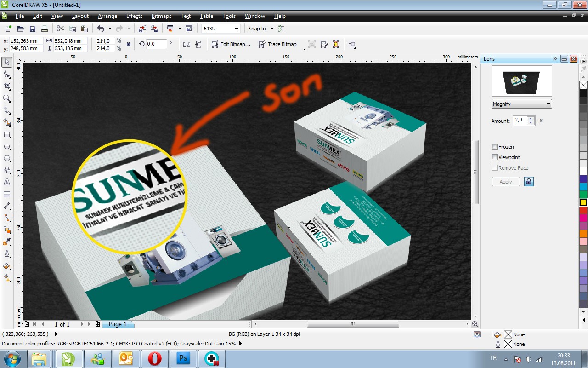The image size is (588, 368).
Task: Mirror the bitmap vertically
Action: [x=199, y=44]
